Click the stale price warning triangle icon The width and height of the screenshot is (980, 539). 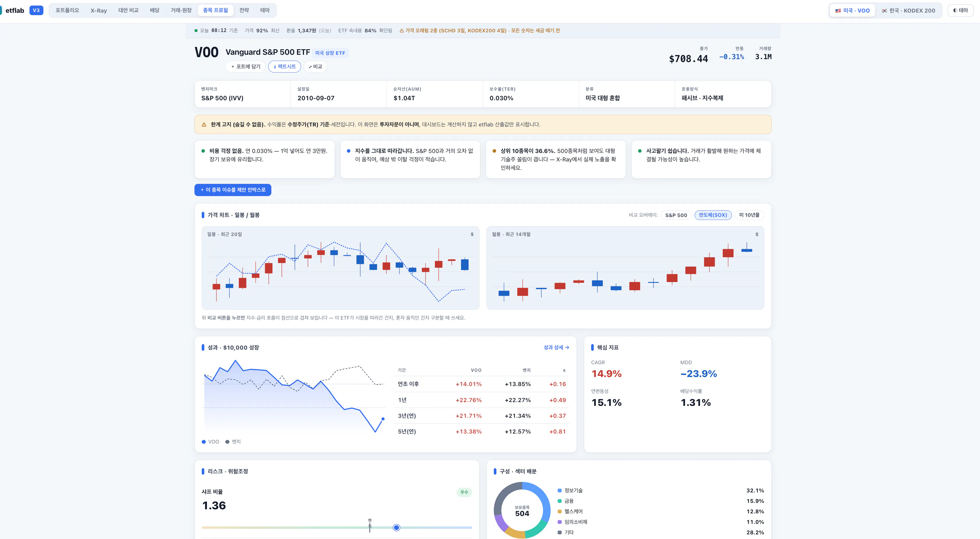401,30
